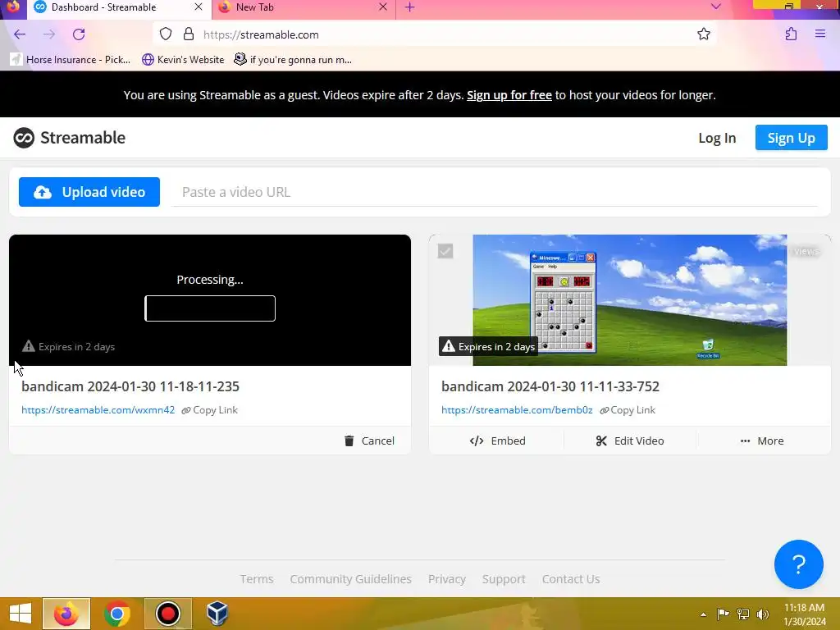Viewport: 840px width, 630px height.
Task: Open the Firefox hamburger application menu
Action: [819, 34]
